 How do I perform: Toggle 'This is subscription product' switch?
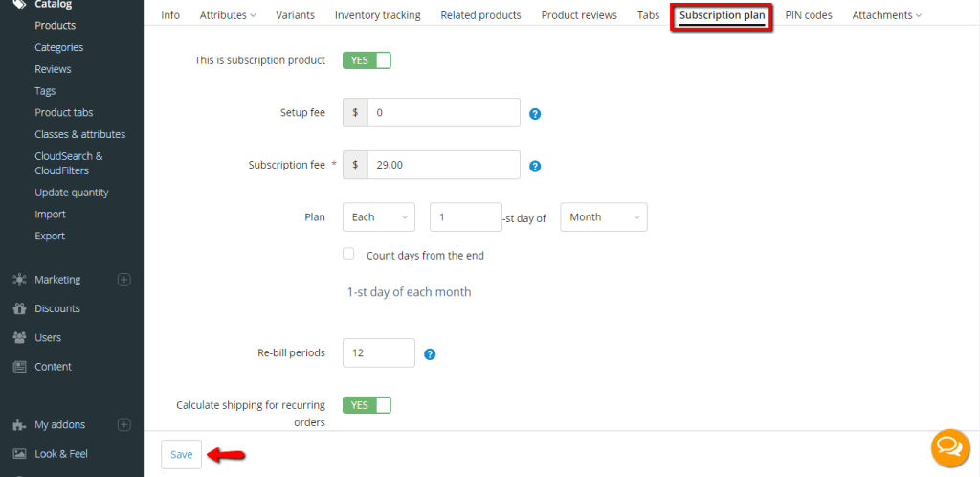point(367,60)
